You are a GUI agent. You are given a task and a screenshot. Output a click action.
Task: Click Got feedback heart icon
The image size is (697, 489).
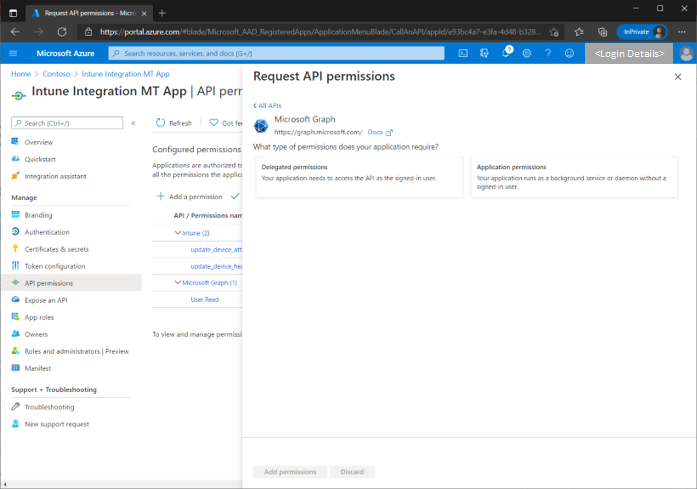(214, 122)
